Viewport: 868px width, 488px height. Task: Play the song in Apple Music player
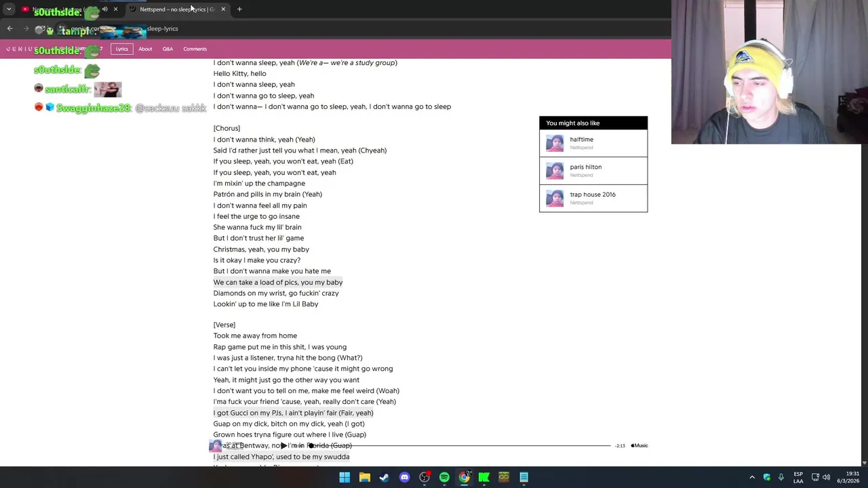(283, 445)
